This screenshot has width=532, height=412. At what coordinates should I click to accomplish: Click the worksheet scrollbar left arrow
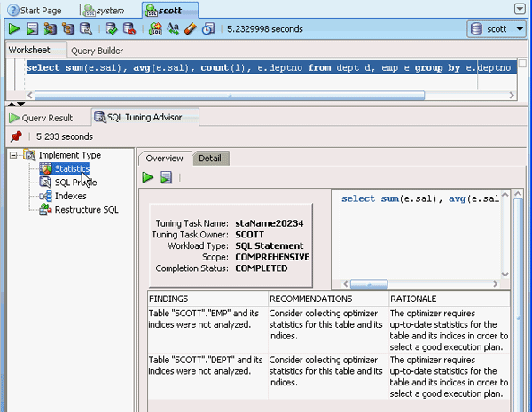(30, 96)
